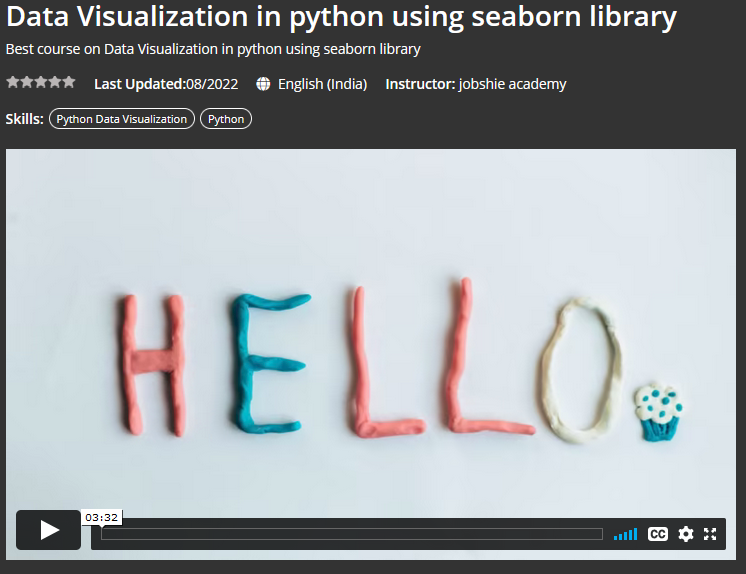
Task: Toggle closed captions with CC icon
Action: coord(658,534)
